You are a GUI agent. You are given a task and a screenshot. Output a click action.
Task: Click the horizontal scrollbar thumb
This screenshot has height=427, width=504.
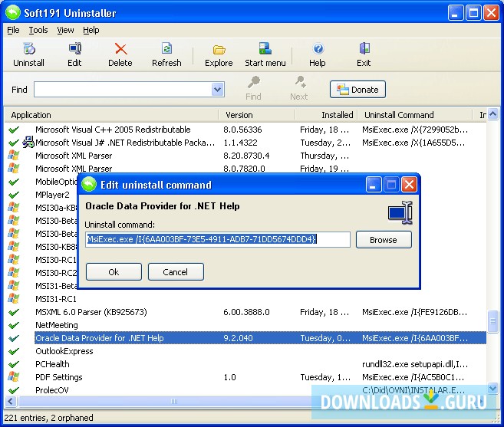(x=173, y=401)
